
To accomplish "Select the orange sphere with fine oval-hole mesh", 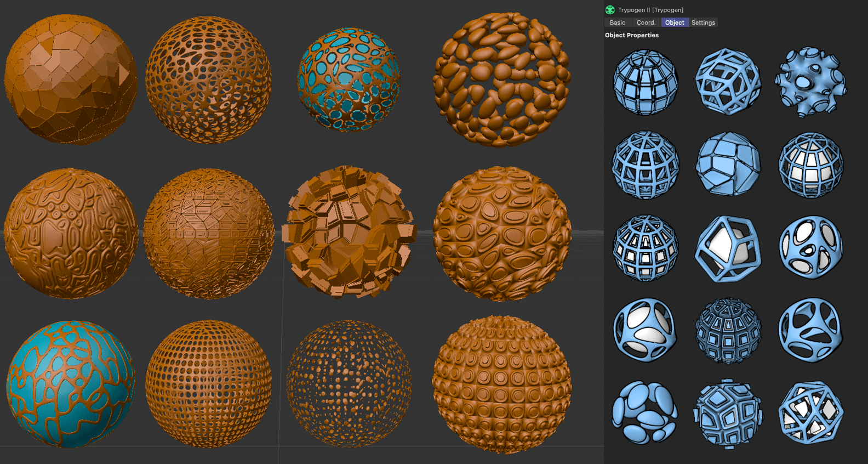I will point(208,80).
